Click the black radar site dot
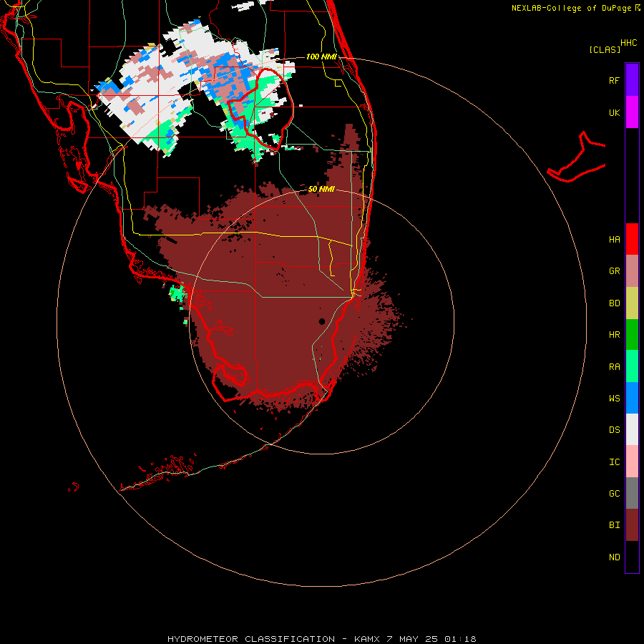The height and width of the screenshot is (644, 644). coord(321,321)
